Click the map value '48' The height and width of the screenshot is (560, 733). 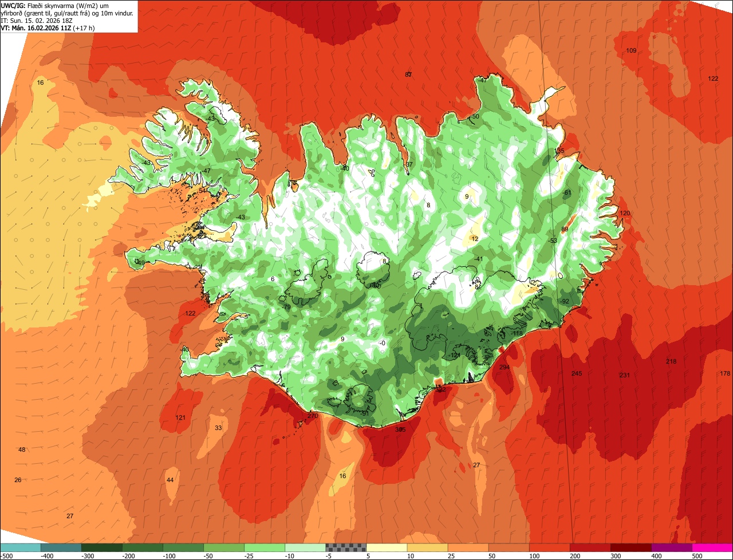22,450
